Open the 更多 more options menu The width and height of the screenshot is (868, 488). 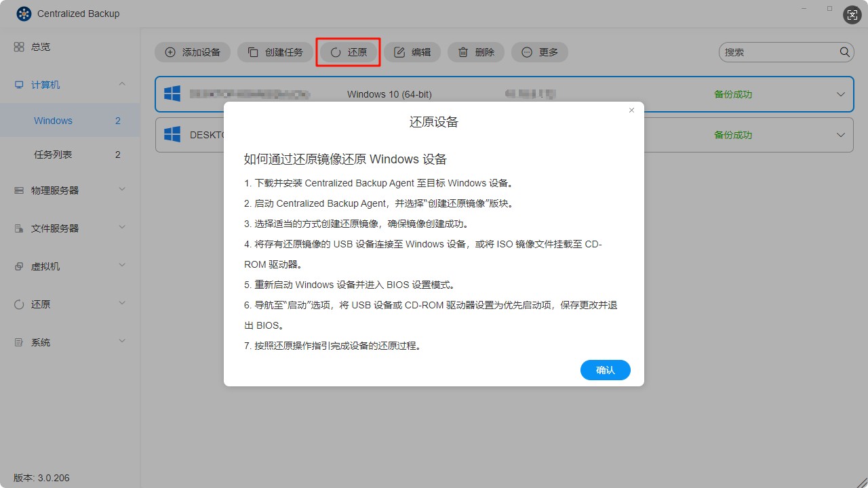[x=539, y=52]
